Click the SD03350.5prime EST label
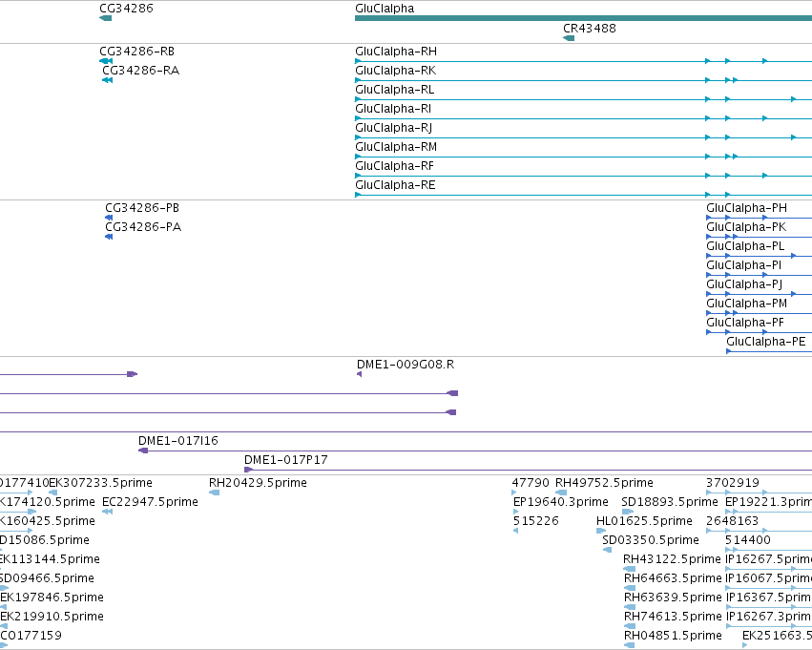Viewport: 812px width, 650px height. tap(651, 540)
